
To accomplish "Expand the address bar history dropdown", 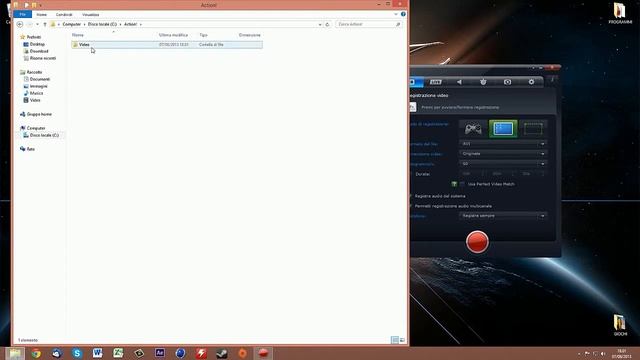I will click(320, 24).
